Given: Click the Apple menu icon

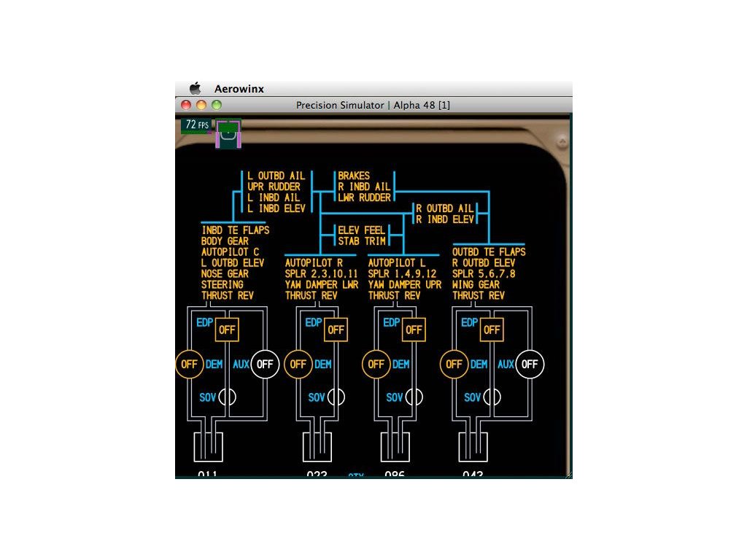Looking at the screenshot, I should click(196, 88).
